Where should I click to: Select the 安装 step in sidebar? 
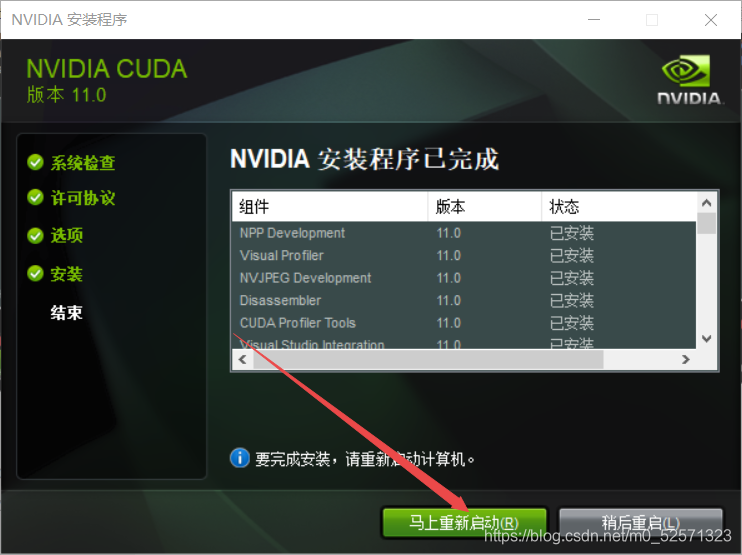click(x=67, y=274)
